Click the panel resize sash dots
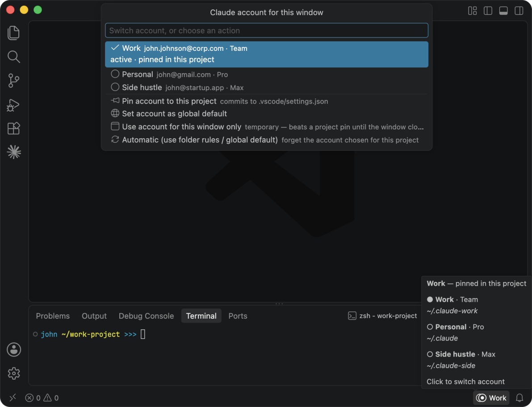 (x=279, y=303)
